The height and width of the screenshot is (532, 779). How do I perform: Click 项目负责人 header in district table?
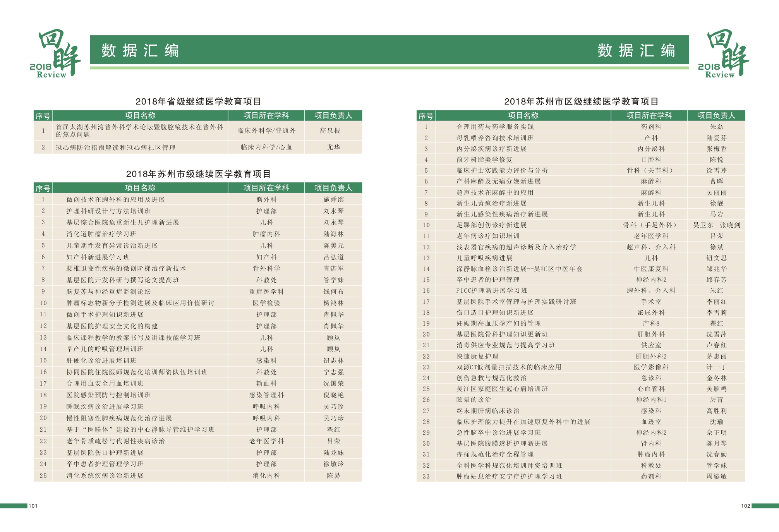716,115
